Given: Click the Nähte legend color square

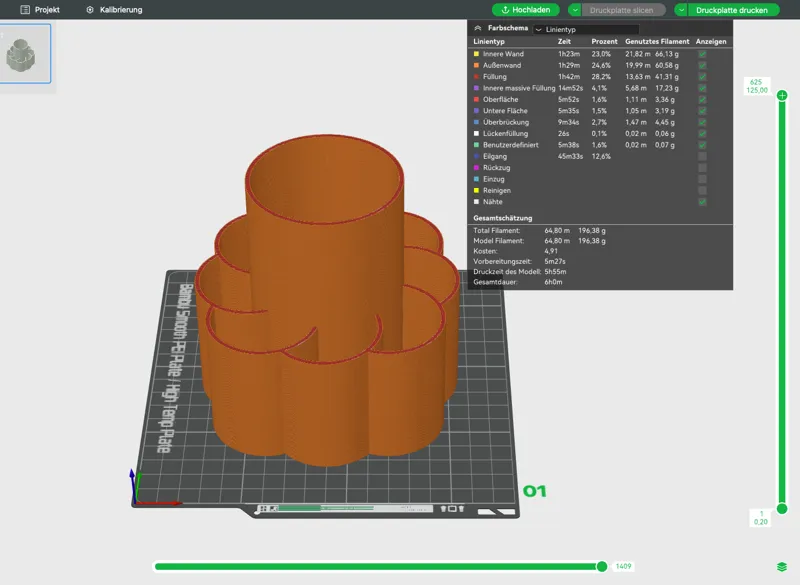Looking at the screenshot, I should [x=477, y=201].
